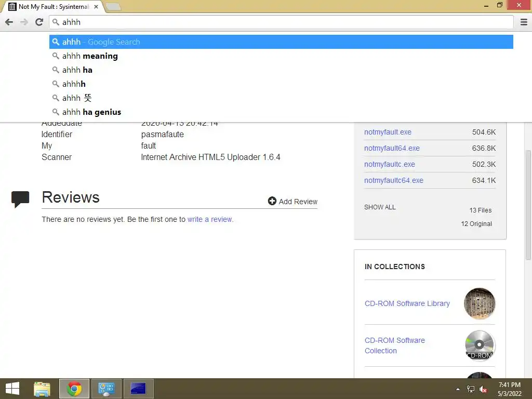Click the Internet Archive HTML5 Uploader text
Viewport: 532px width, 399px height.
(x=211, y=157)
